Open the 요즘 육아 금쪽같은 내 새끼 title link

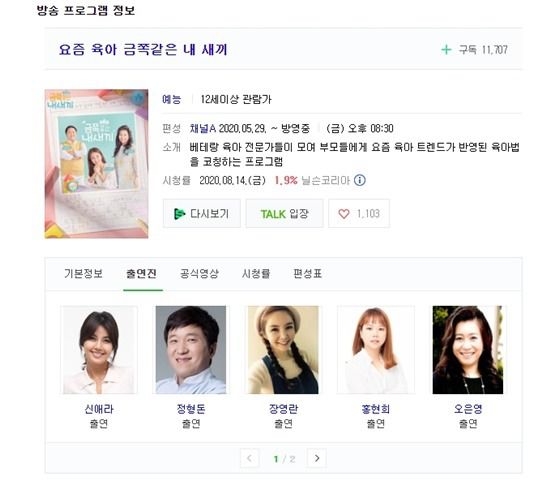[143, 49]
